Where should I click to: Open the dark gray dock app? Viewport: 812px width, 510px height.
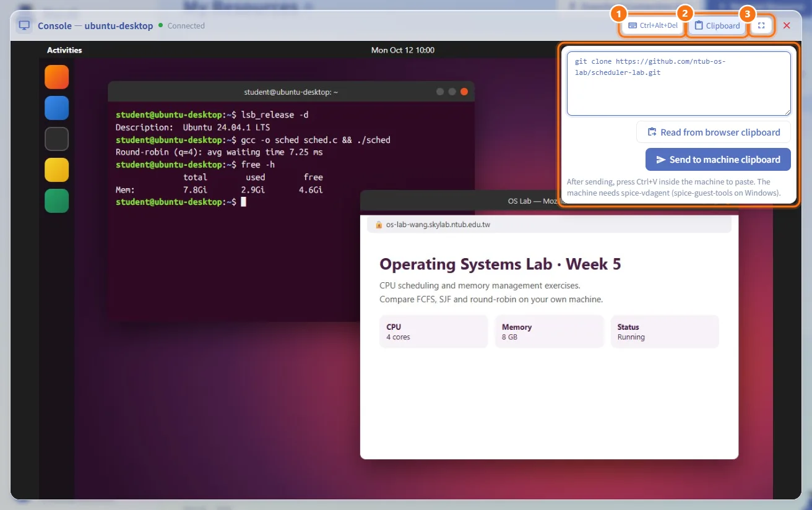point(57,139)
